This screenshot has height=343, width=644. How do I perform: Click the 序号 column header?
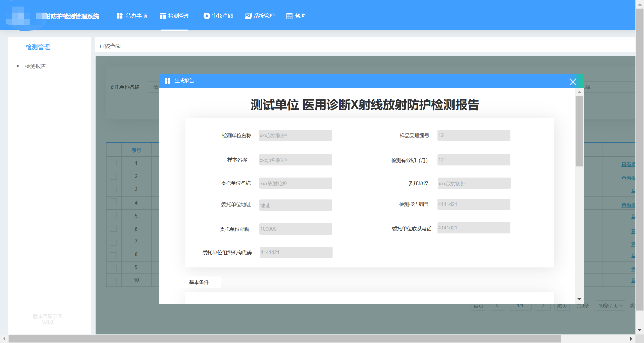[x=136, y=150]
